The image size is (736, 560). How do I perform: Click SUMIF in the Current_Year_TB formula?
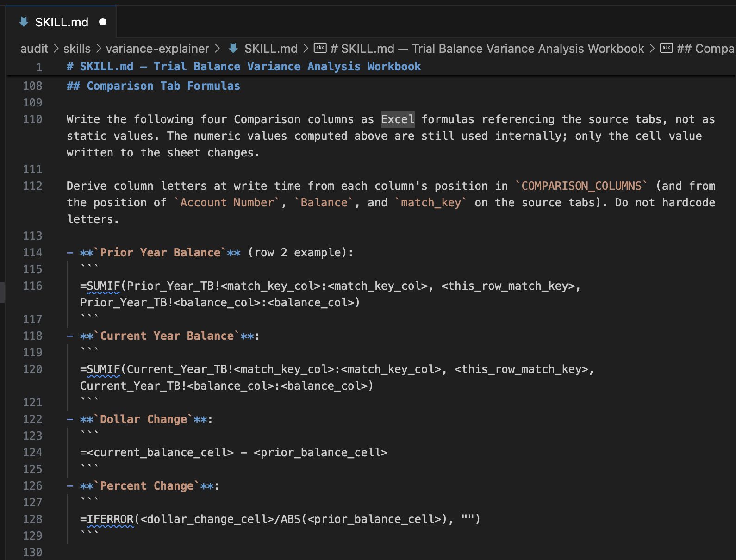(103, 369)
